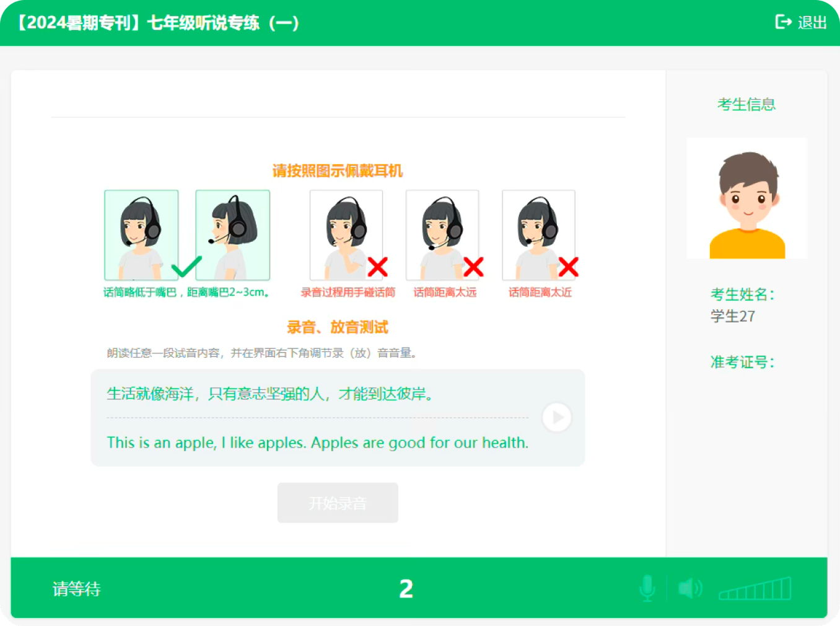Select the 录音、放音测试 section title
The image size is (840, 626).
tap(338, 327)
